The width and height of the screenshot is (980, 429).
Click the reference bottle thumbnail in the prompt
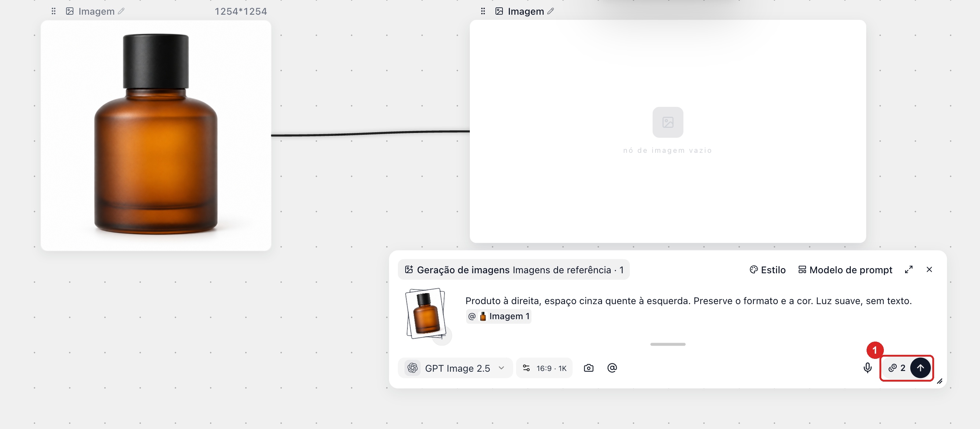[x=425, y=313]
